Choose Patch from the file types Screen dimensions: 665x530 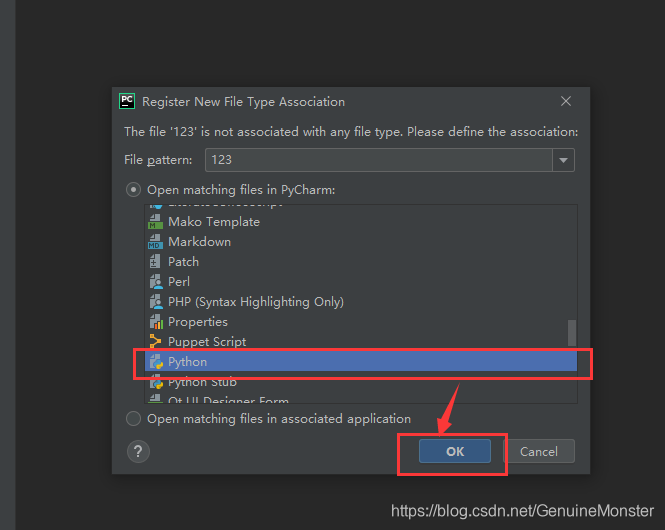360,262
